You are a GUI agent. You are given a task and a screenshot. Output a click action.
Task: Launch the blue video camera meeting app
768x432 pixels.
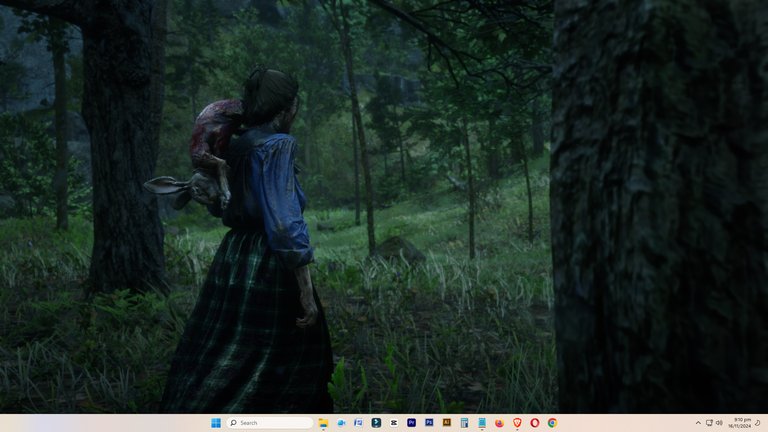click(x=341, y=423)
